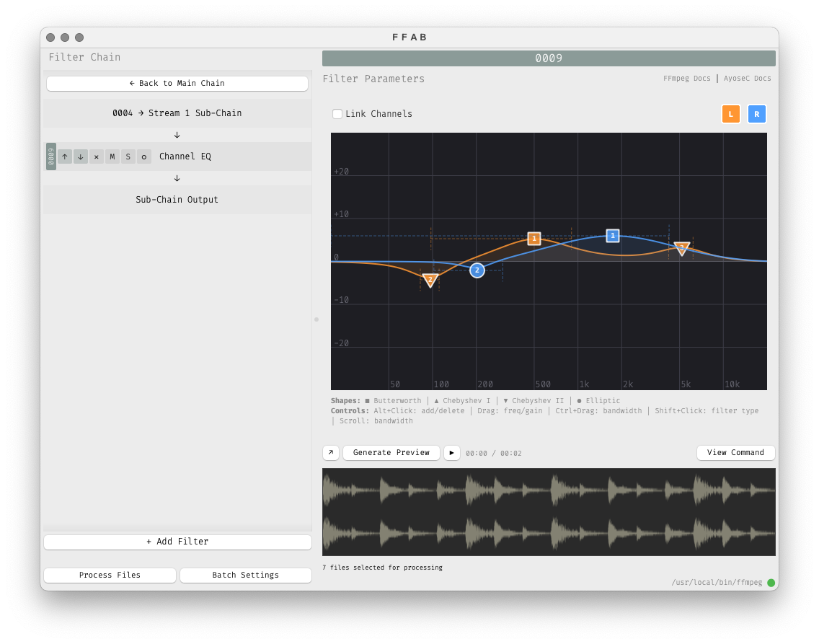Move Channel EQ filter up in chain
Image resolution: width=819 pixels, height=644 pixels.
point(65,156)
